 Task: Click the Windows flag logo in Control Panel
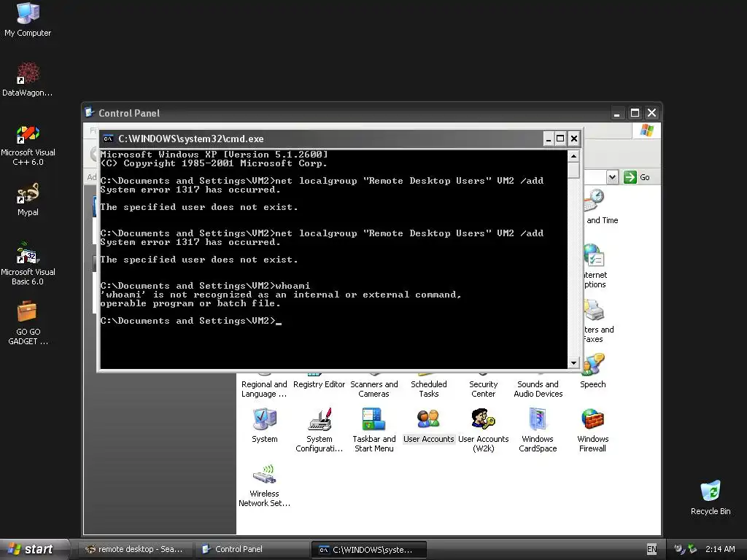point(646,130)
